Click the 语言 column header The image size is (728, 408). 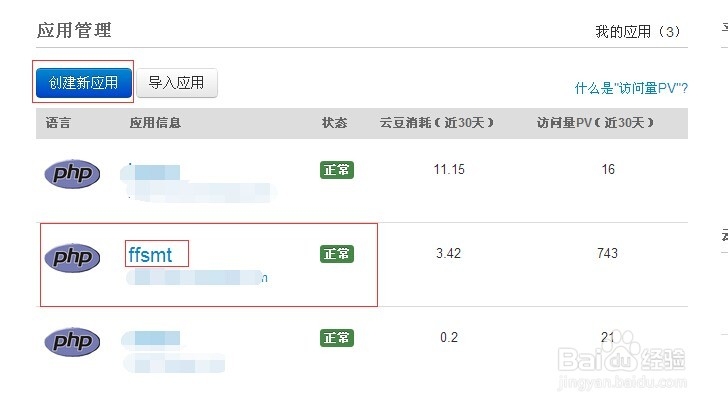[x=58, y=123]
